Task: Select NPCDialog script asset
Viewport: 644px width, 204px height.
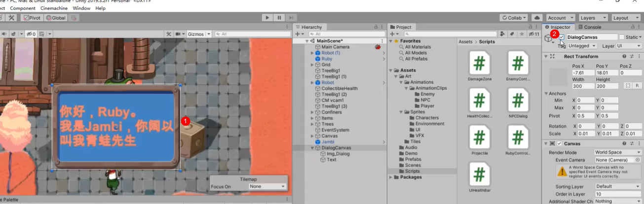Action: pos(518,103)
